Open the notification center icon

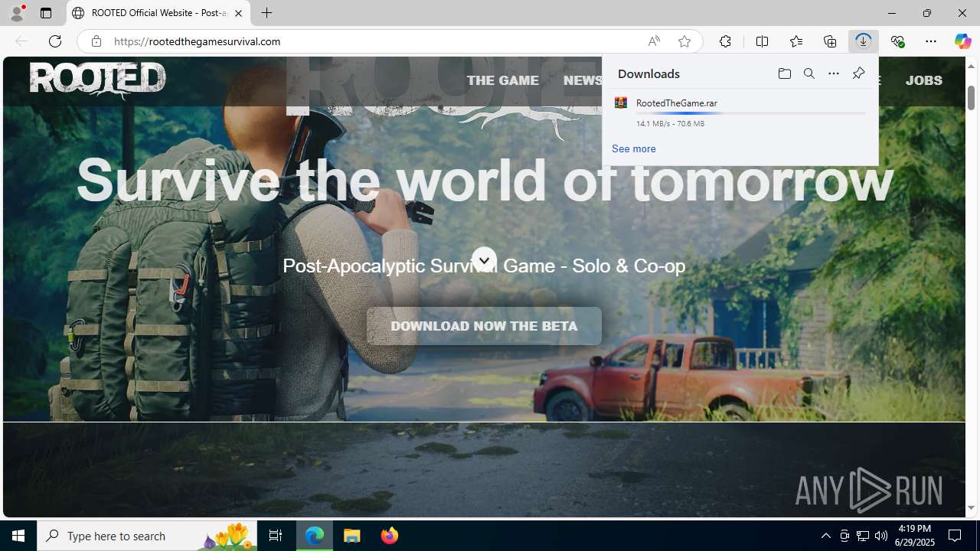click(x=955, y=536)
